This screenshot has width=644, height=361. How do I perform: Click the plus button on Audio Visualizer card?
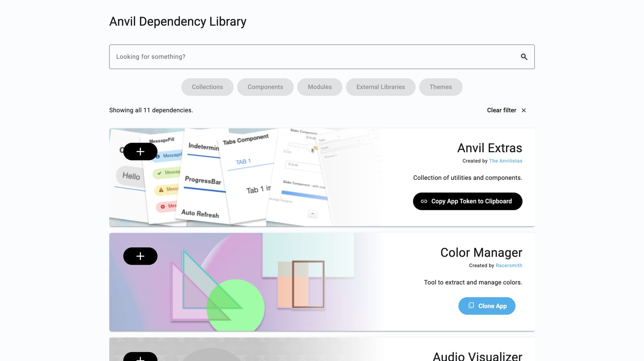click(x=140, y=357)
